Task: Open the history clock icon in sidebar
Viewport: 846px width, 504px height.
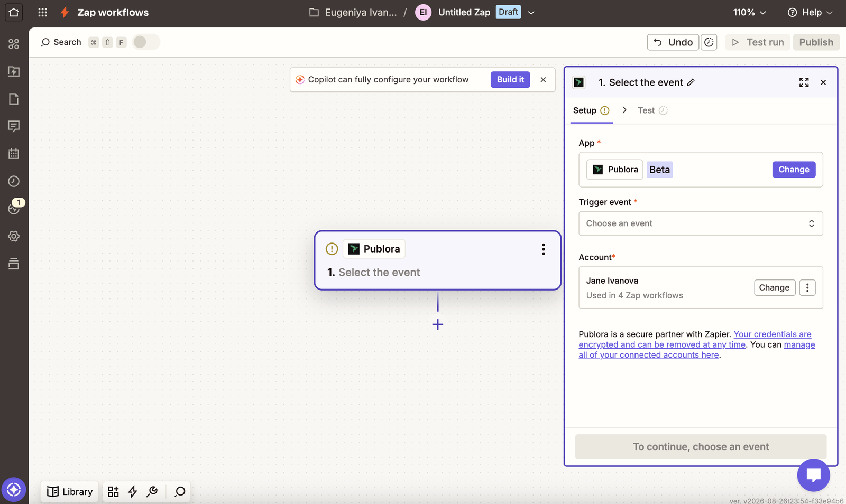Action: point(14,181)
